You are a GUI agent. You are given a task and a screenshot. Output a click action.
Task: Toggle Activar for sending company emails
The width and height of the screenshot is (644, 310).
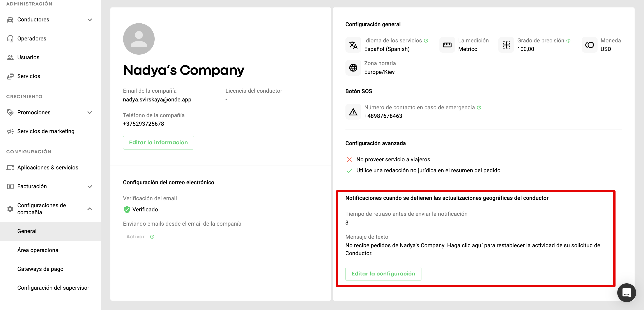(x=135, y=237)
